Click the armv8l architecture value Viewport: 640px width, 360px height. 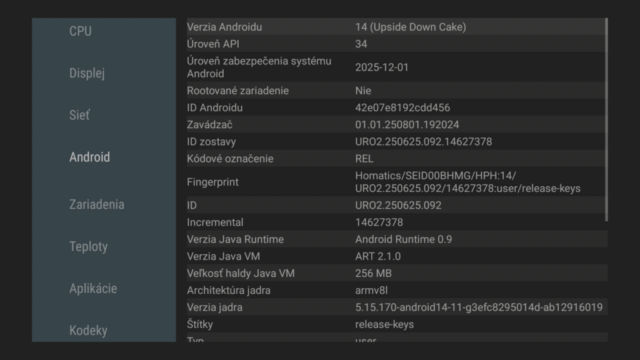[x=371, y=290]
